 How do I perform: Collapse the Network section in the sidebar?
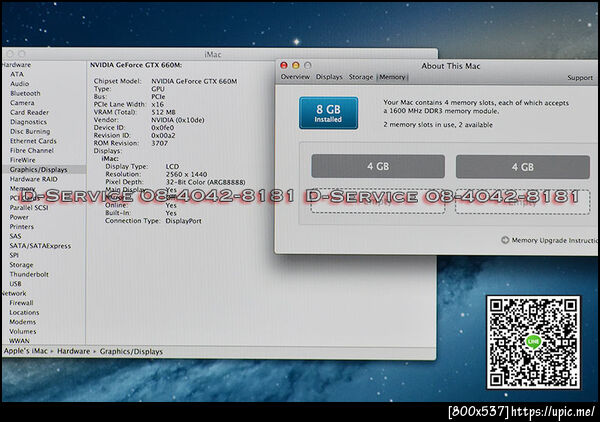14,293
